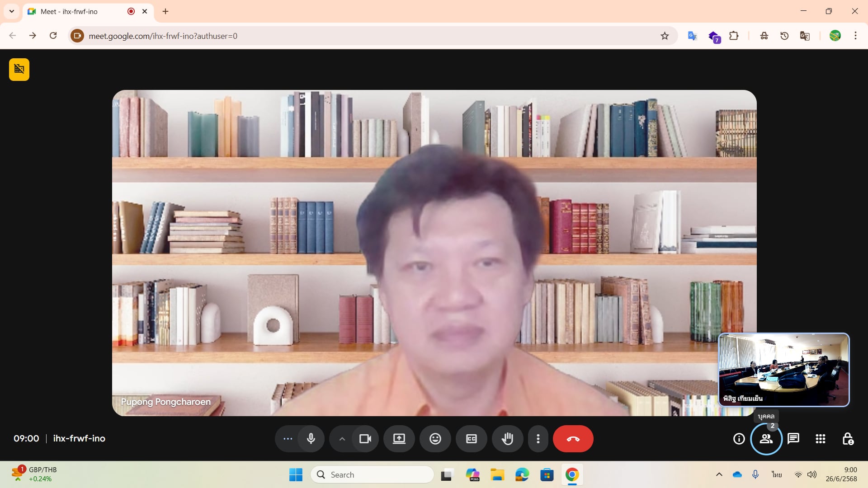The width and height of the screenshot is (868, 488).
Task: Open the Extensions puzzle menu
Action: pyautogui.click(x=734, y=36)
